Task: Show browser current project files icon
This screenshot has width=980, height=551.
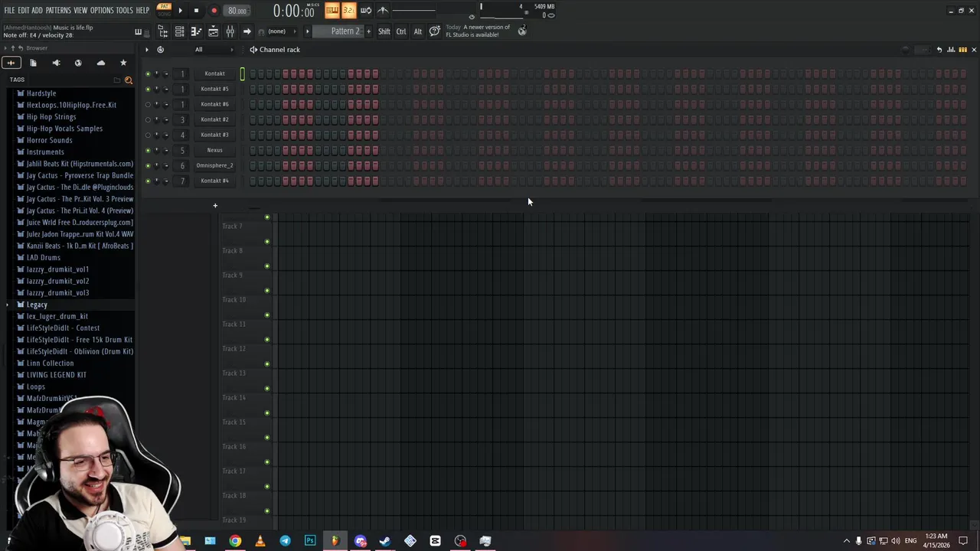Action: point(33,63)
